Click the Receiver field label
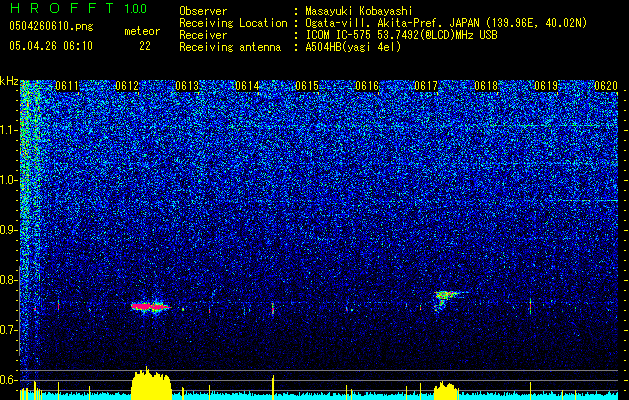The image size is (629, 400). coord(203,35)
